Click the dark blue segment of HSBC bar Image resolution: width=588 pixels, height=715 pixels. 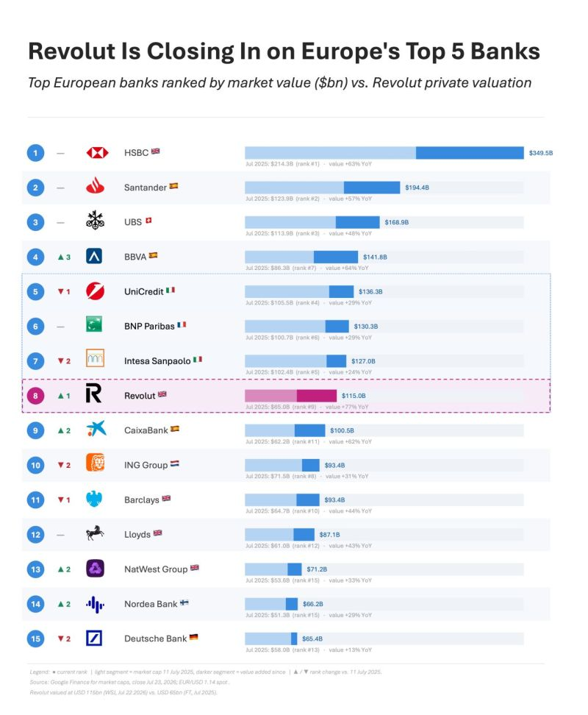coord(470,153)
